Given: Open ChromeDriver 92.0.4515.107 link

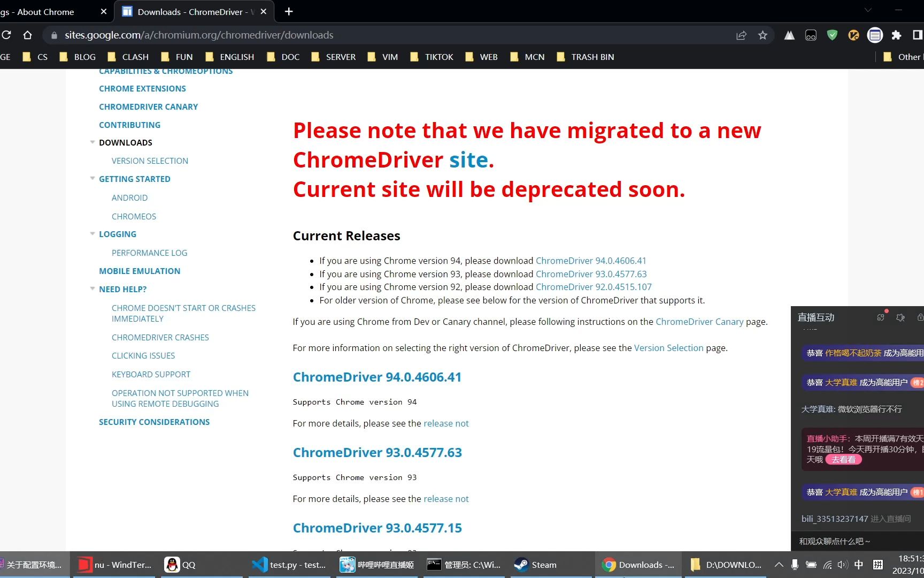Looking at the screenshot, I should pyautogui.click(x=594, y=287).
